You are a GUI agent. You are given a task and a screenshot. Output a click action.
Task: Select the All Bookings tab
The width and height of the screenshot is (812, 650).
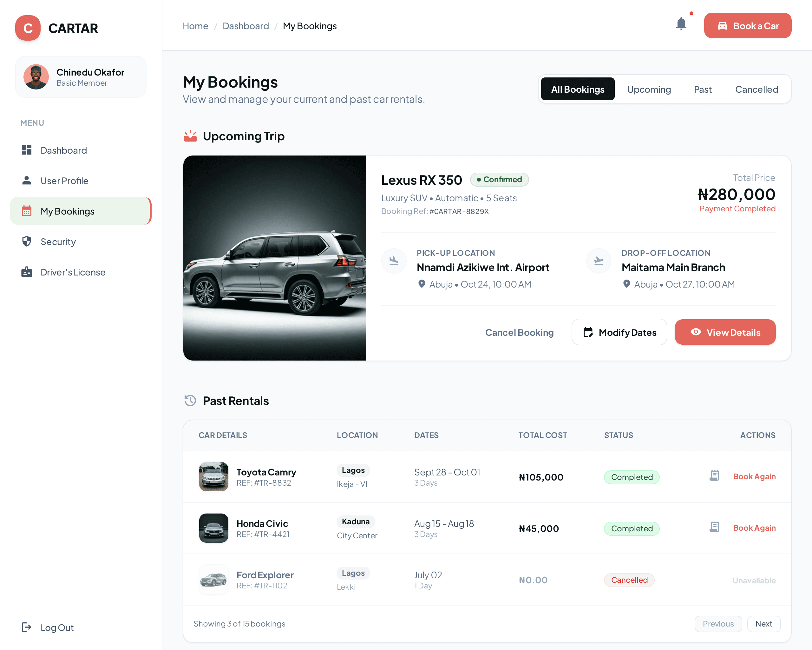(x=578, y=89)
